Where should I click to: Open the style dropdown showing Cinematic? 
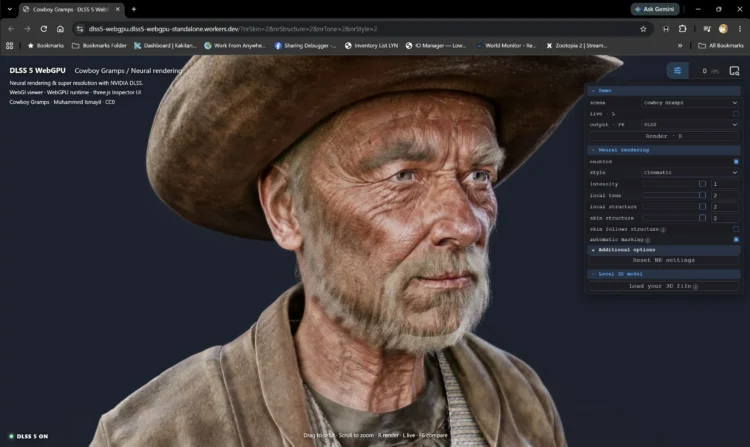pos(690,173)
